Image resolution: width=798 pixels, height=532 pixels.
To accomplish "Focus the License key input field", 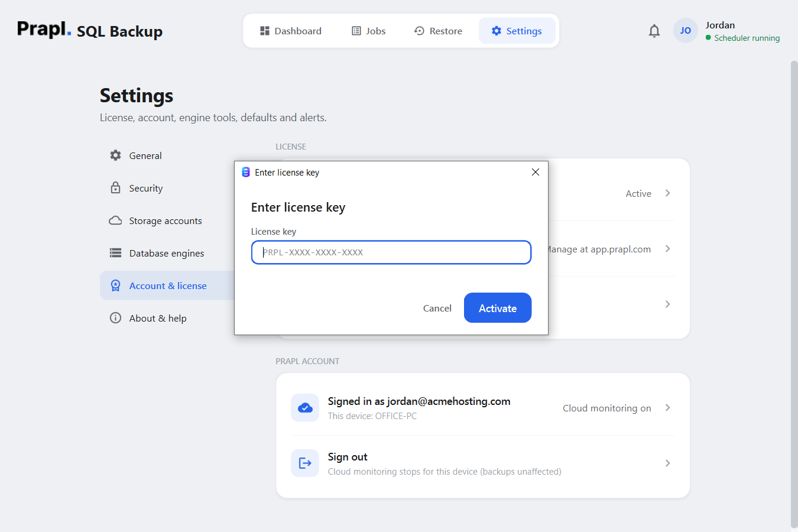I will (x=391, y=252).
